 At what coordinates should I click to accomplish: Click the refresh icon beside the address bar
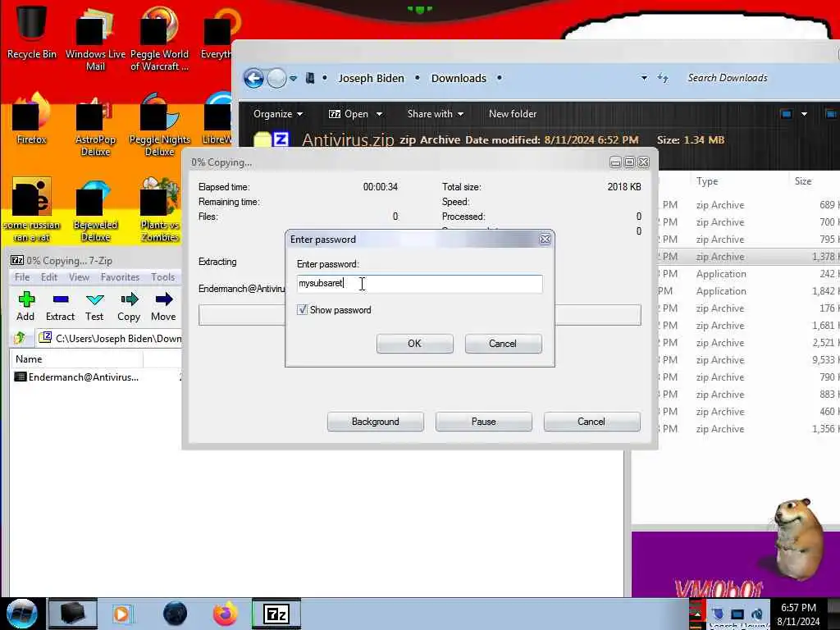pyautogui.click(x=663, y=78)
